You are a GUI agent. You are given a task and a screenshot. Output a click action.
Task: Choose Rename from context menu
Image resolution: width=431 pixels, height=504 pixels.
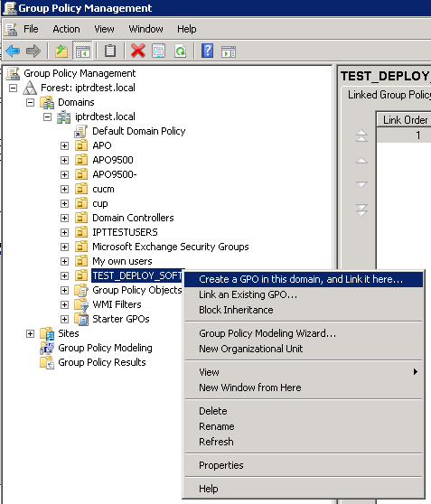[x=304, y=426]
